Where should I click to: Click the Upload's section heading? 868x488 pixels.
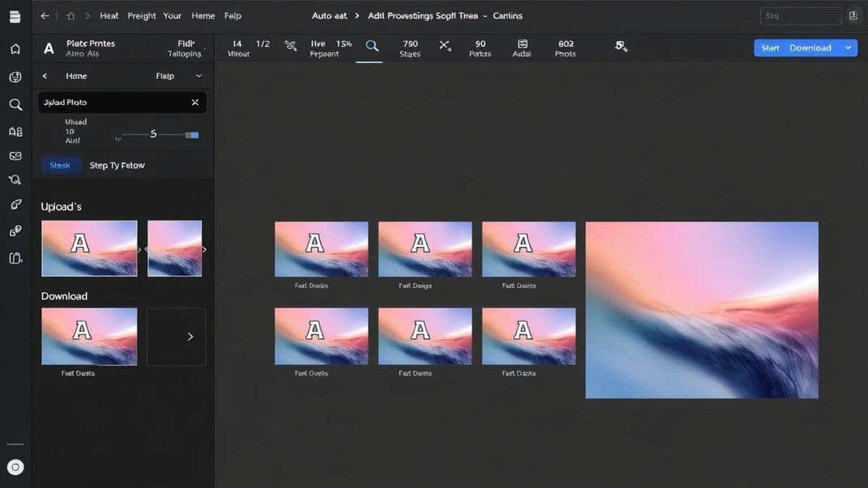(x=61, y=207)
